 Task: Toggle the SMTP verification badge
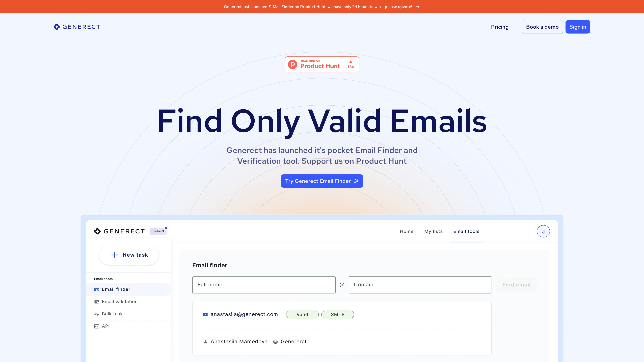click(337, 314)
